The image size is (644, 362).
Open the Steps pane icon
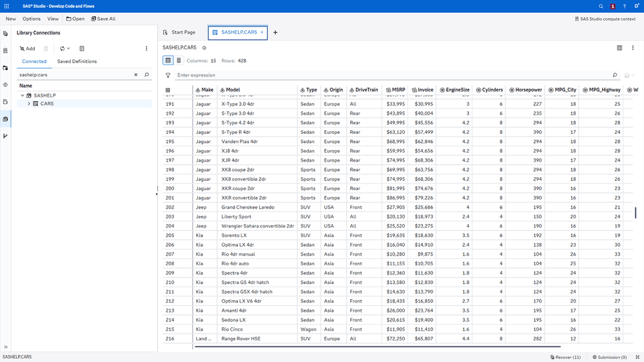[5, 84]
